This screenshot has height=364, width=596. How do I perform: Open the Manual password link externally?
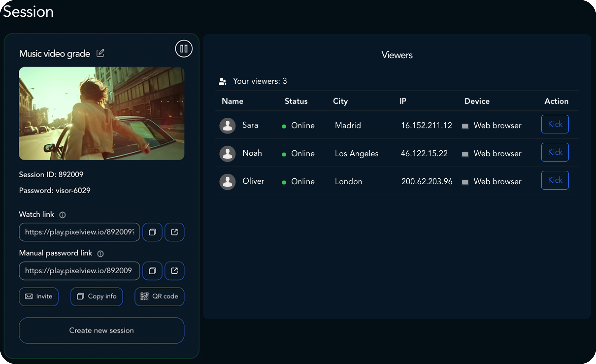tap(174, 271)
